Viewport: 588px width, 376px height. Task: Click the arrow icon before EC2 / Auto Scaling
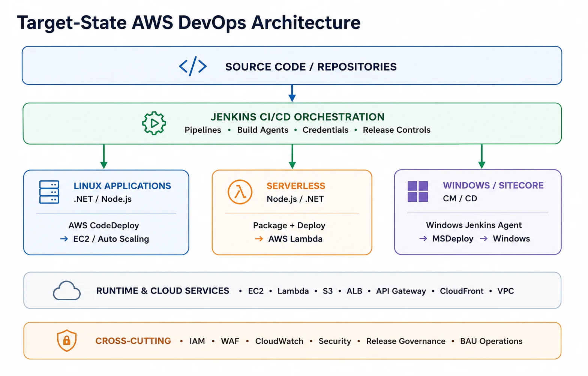point(64,239)
